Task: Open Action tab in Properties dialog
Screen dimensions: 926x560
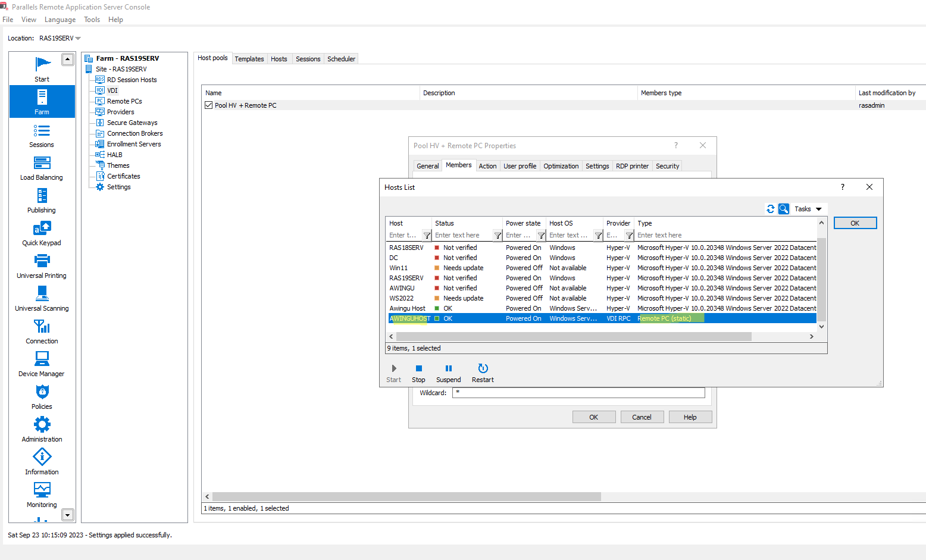Action: pyautogui.click(x=487, y=166)
